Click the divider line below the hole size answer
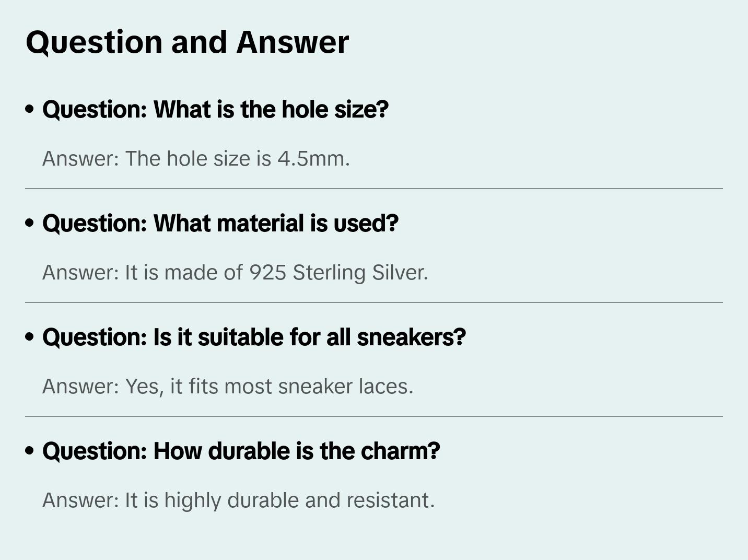Image resolution: width=748 pixels, height=560 pixels. coord(374,189)
